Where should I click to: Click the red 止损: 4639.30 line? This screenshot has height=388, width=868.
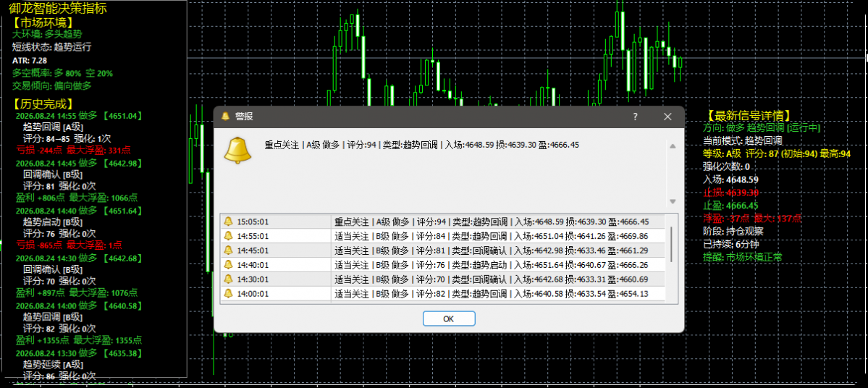pos(730,193)
